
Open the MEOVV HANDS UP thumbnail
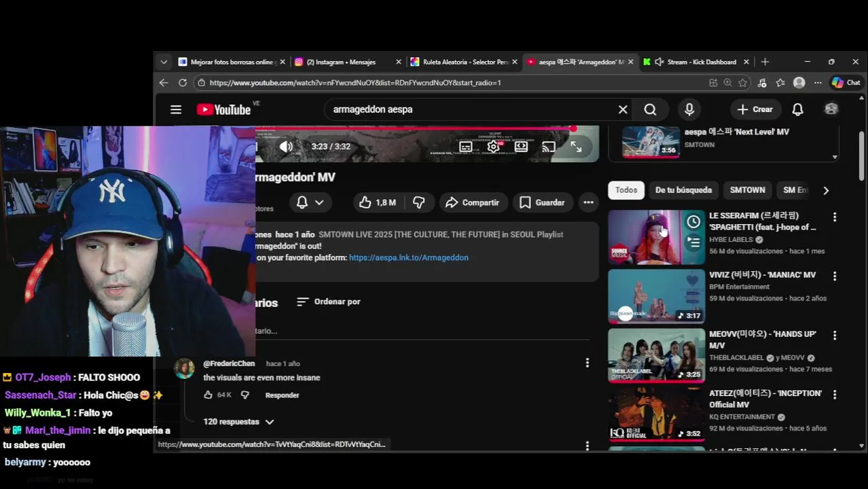click(657, 355)
